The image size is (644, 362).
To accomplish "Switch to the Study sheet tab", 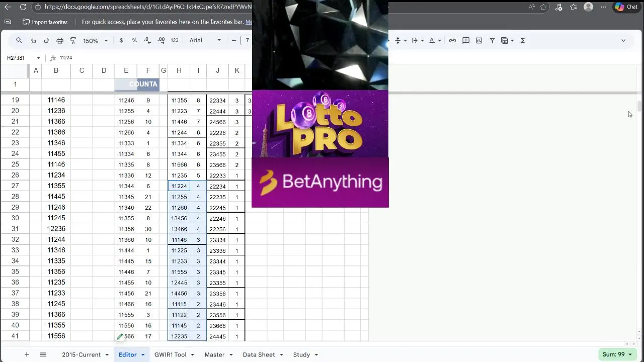I will (301, 354).
